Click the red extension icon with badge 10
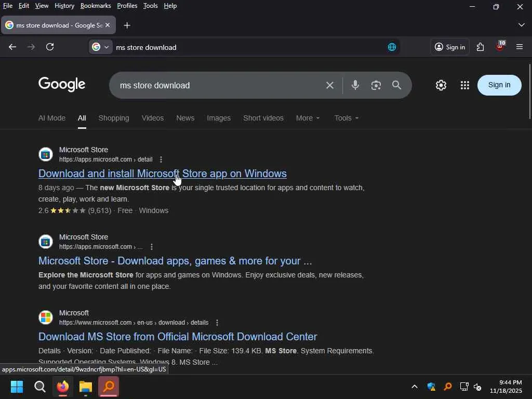The width and height of the screenshot is (532, 399). pos(500,46)
